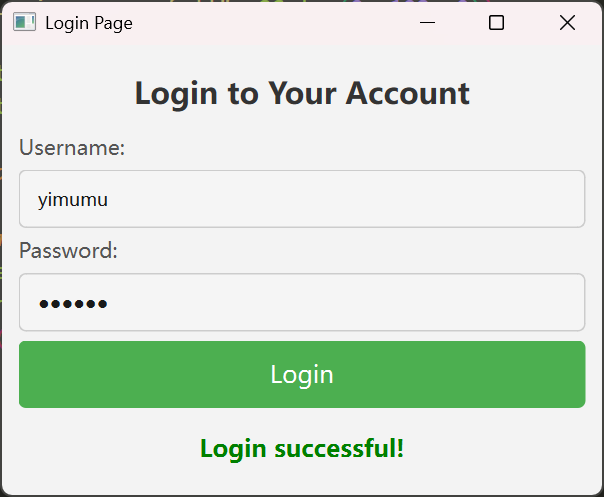
Task: Focus the Username input field
Action: 302,199
